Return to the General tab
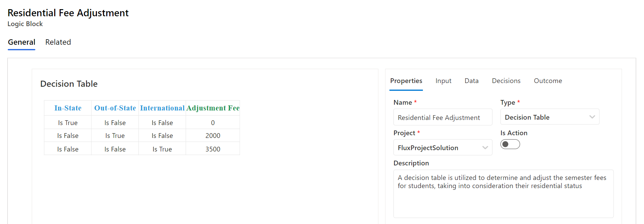Image resolution: width=644 pixels, height=224 pixels. (x=21, y=42)
